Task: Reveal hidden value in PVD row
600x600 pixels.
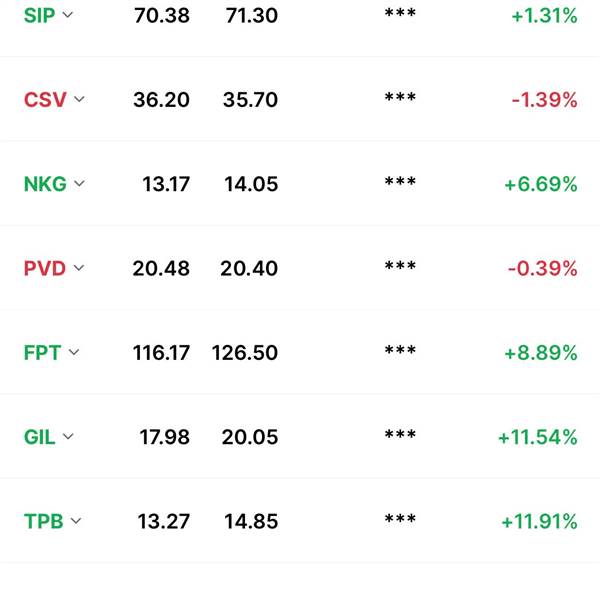Action: [x=400, y=266]
